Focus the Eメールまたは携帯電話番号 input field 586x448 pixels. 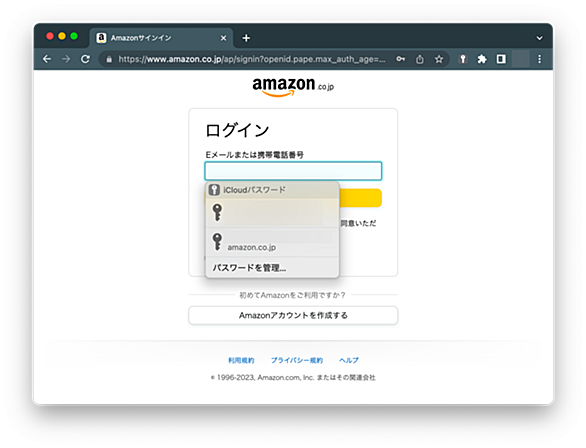coord(293,171)
